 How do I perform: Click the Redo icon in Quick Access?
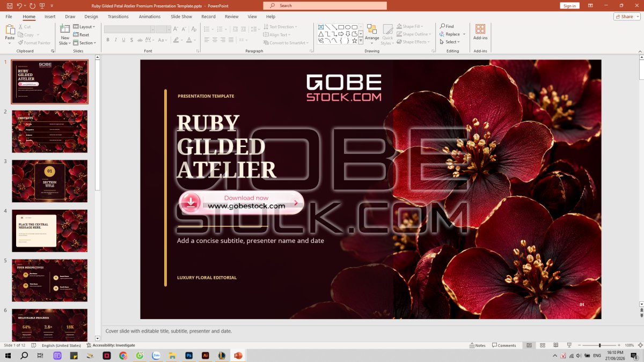[x=32, y=5]
